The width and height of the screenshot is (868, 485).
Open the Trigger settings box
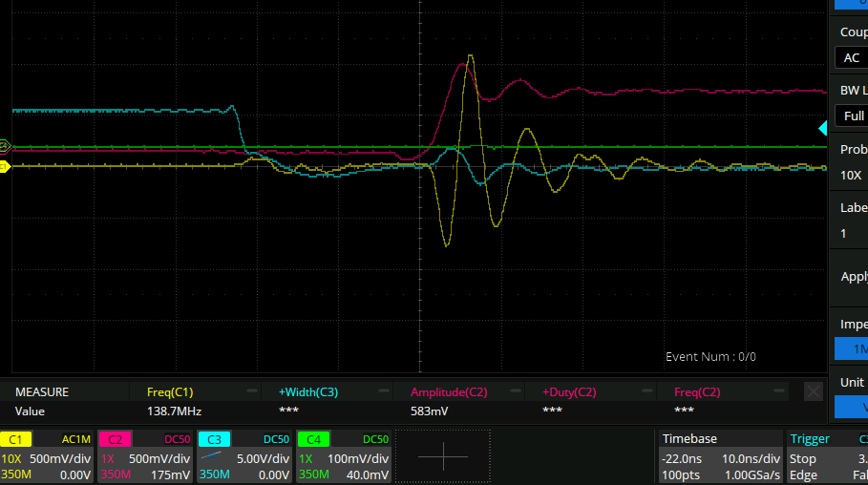(827, 456)
